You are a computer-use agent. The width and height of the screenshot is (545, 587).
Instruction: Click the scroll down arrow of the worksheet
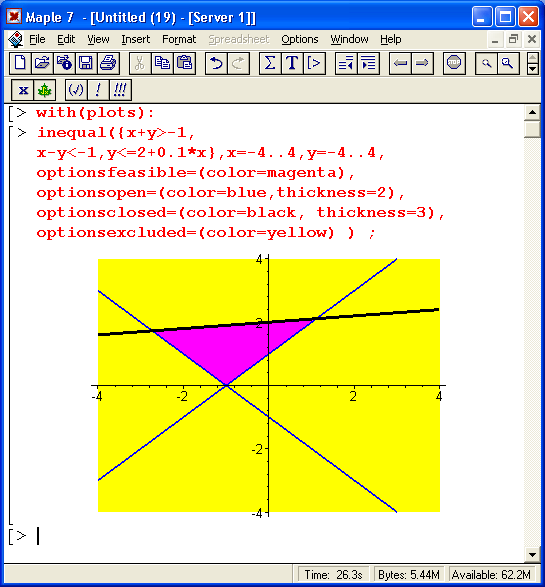(x=532, y=554)
